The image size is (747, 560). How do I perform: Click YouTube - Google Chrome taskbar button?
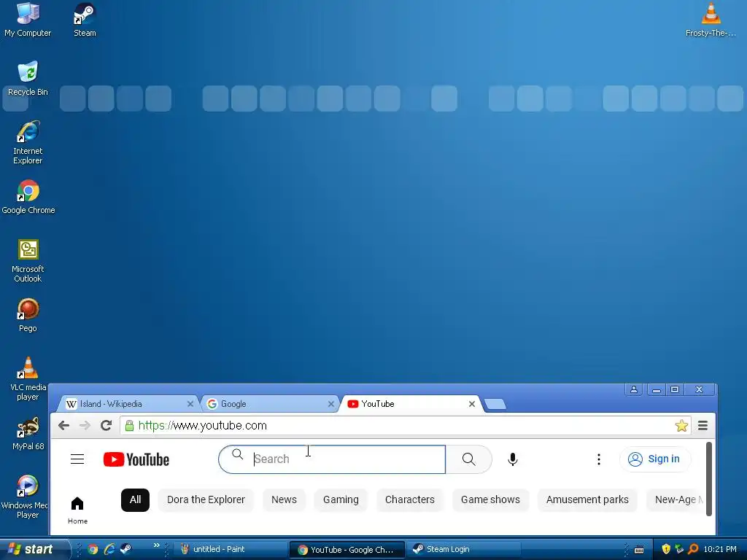pos(347,550)
